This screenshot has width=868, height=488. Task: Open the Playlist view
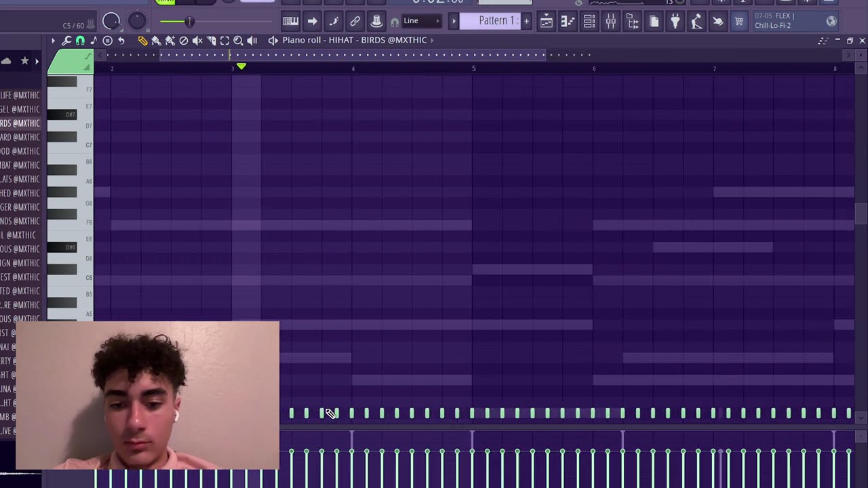546,21
